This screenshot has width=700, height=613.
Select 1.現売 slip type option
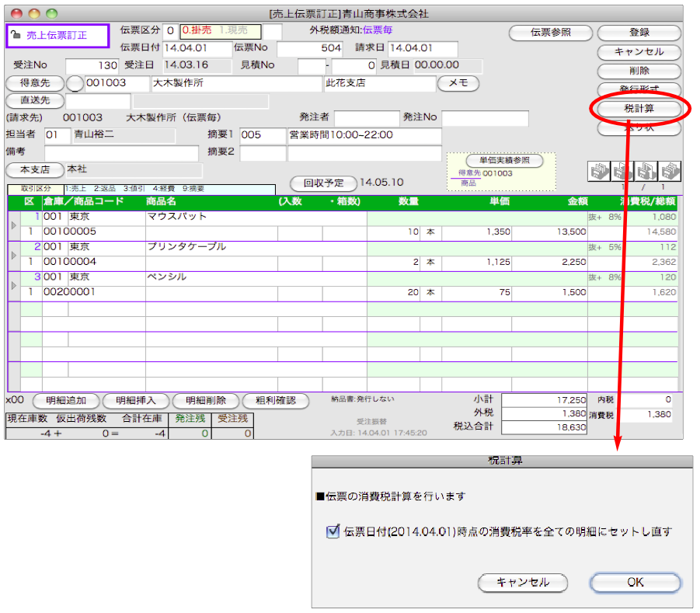click(234, 30)
